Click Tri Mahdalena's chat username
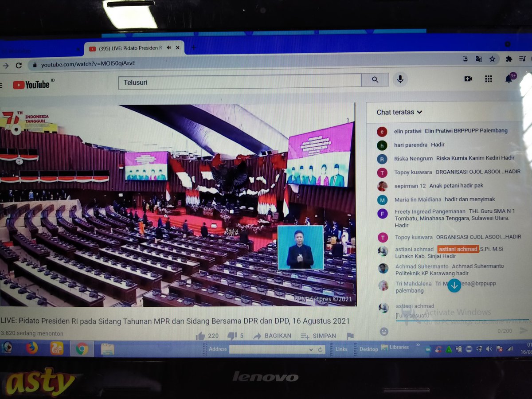The height and width of the screenshot is (399, 532). [x=413, y=284]
